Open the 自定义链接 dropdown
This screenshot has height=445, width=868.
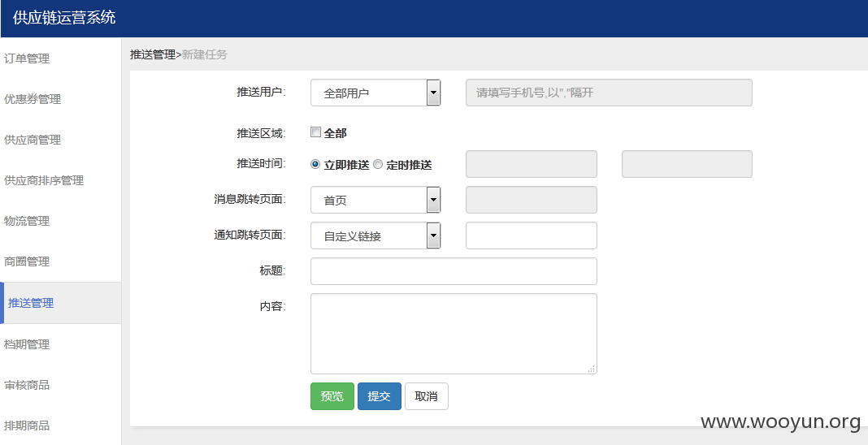click(375, 236)
